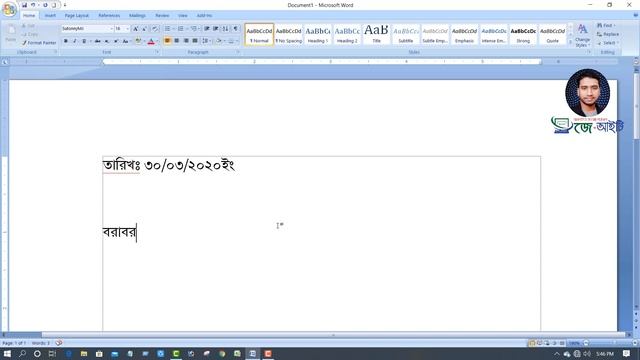Viewport: 640px width, 360px height.
Task: Open Windows taskbar search
Action: [x=22, y=353]
